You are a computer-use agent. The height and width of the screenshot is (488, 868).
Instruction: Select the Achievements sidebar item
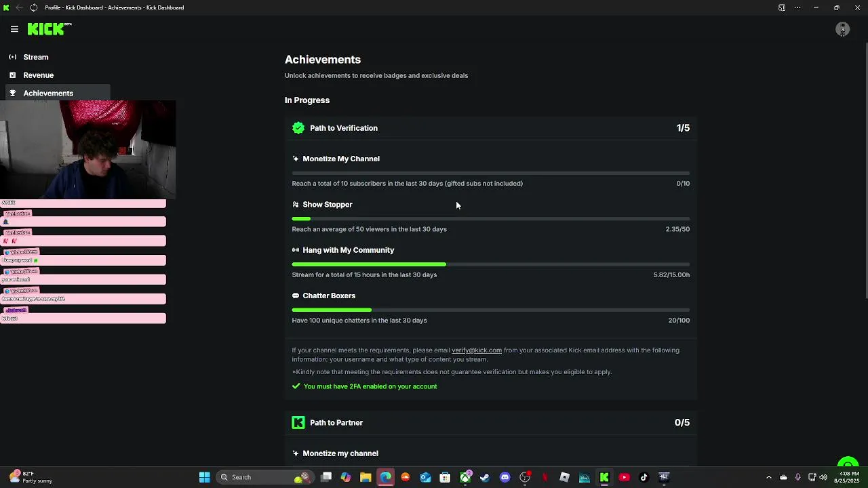(x=58, y=93)
